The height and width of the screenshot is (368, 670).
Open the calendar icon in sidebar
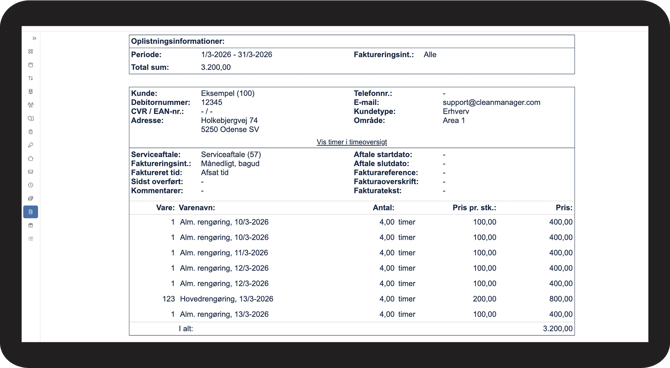pyautogui.click(x=30, y=65)
